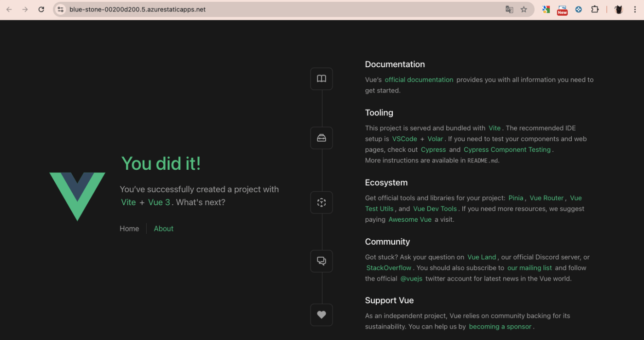The width and height of the screenshot is (644, 340).
Task: Open Vite link in Tooling section
Action: [x=494, y=128]
